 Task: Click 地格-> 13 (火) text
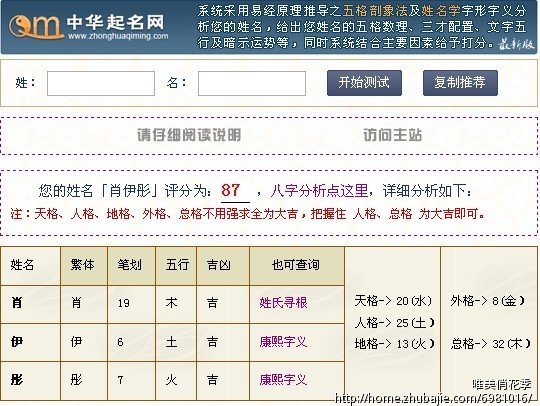pos(395,344)
